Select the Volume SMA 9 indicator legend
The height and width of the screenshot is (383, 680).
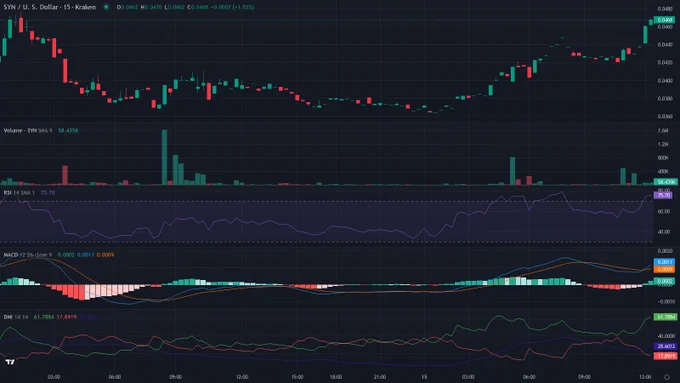(x=28, y=131)
